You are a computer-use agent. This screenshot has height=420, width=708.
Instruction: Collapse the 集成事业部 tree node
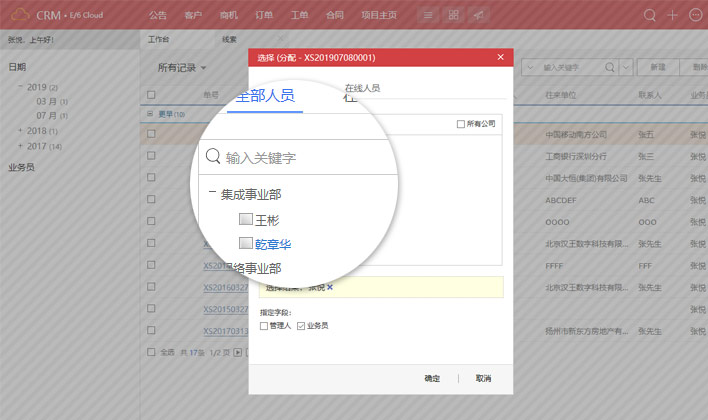(x=211, y=195)
